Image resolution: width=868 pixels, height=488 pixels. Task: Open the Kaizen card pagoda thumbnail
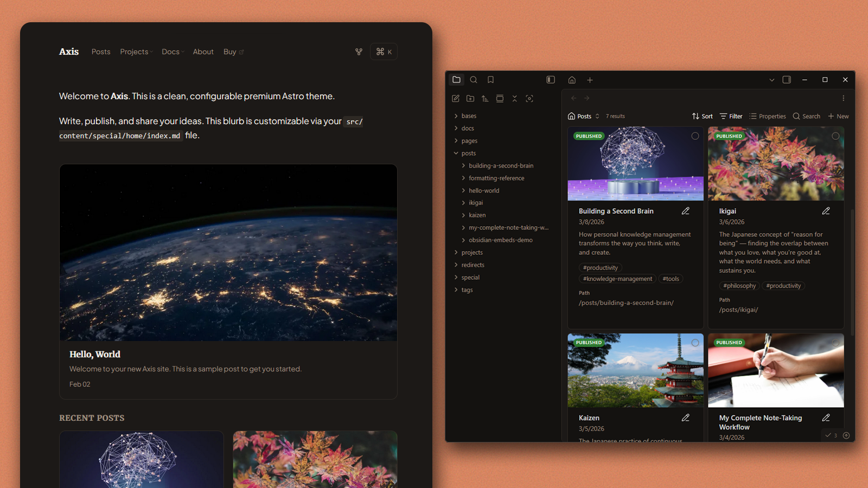point(635,370)
